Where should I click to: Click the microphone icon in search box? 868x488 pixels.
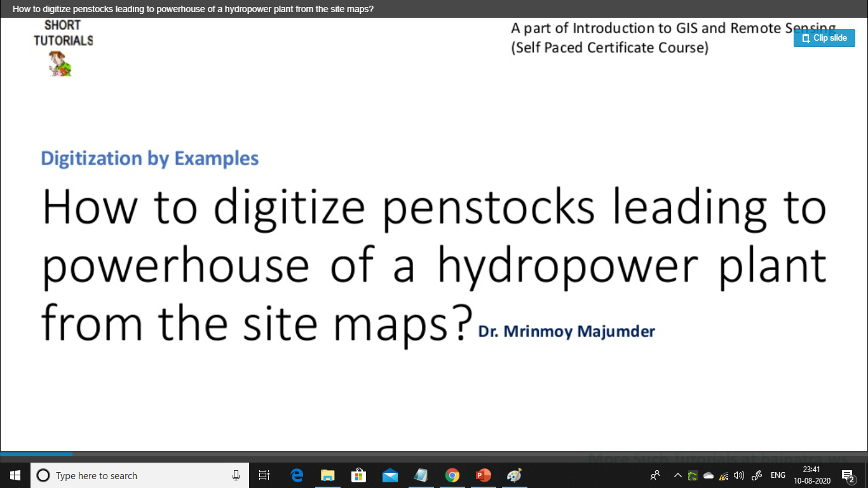(x=236, y=475)
